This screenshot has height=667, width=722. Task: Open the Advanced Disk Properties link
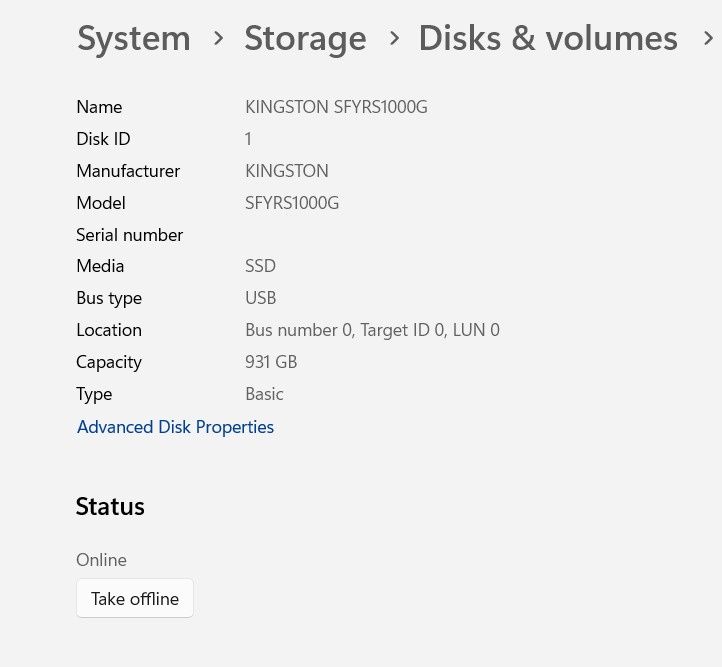[175, 427]
